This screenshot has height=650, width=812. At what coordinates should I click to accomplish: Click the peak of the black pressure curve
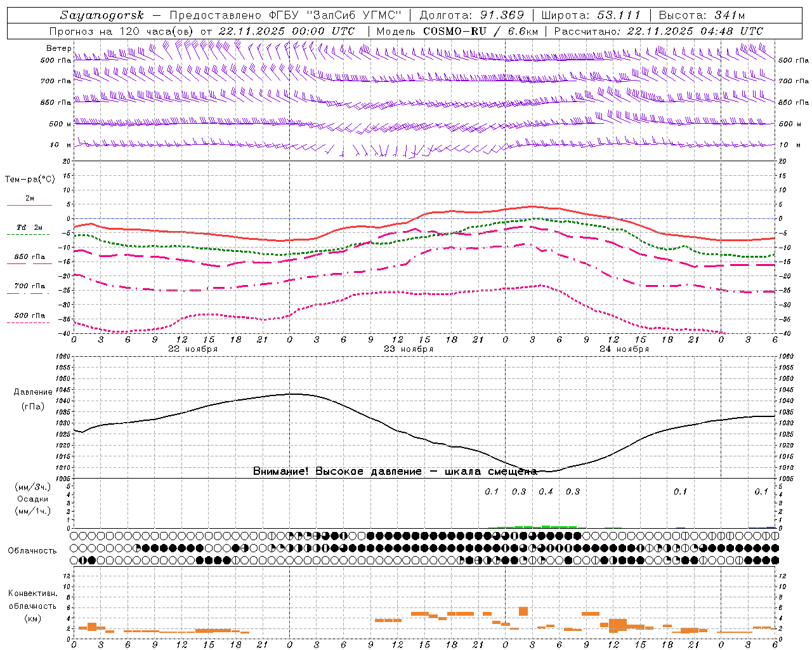pos(295,394)
